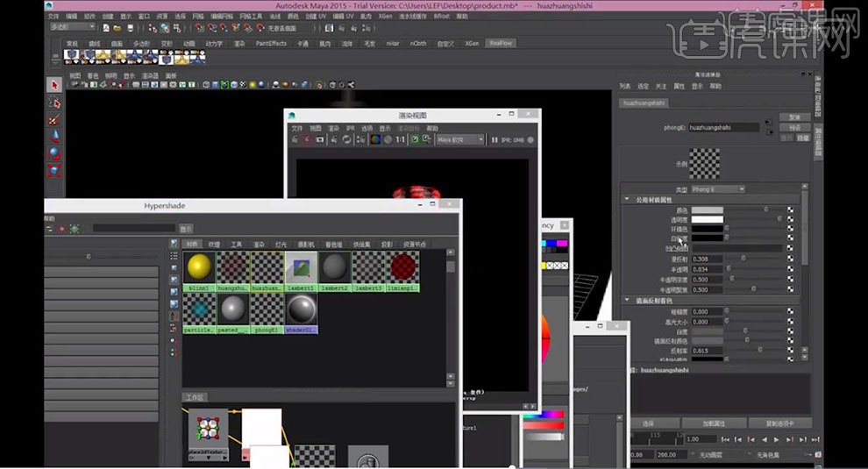Toggle map checker button for 反射率 attribute
The image size is (868, 469).
tap(790, 351)
